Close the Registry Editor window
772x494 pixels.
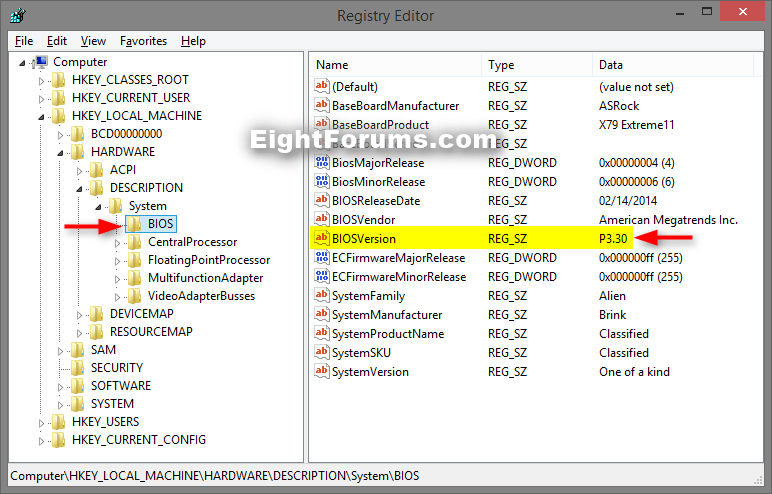743,12
